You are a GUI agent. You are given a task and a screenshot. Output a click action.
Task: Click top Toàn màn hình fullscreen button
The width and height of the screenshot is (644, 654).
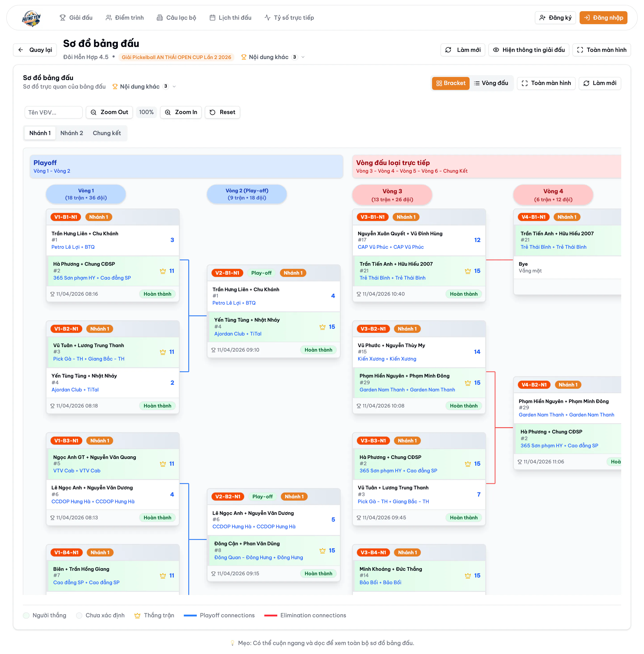tap(601, 50)
